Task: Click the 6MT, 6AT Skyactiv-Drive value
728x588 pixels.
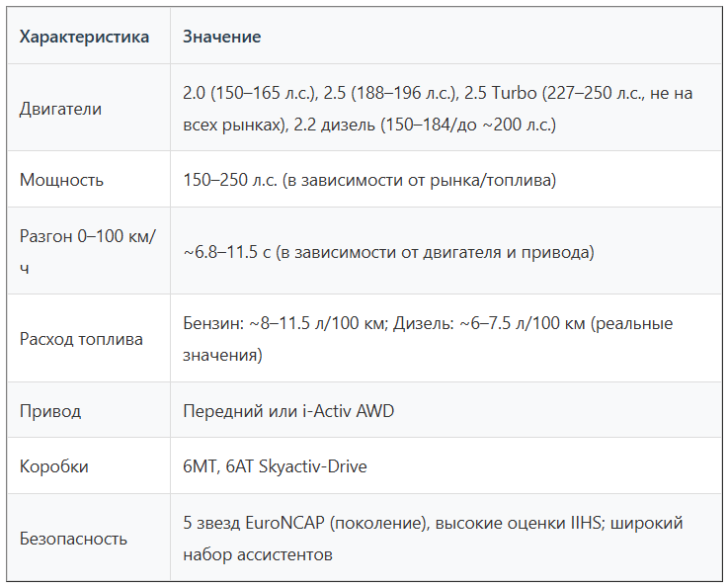Action: 275,466
